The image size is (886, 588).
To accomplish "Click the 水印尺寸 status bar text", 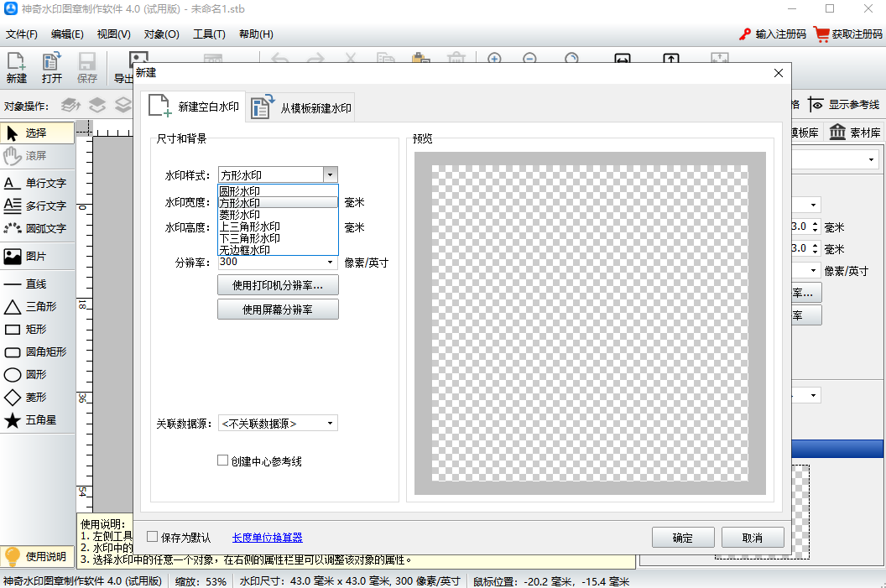I will pyautogui.click(x=350, y=581).
